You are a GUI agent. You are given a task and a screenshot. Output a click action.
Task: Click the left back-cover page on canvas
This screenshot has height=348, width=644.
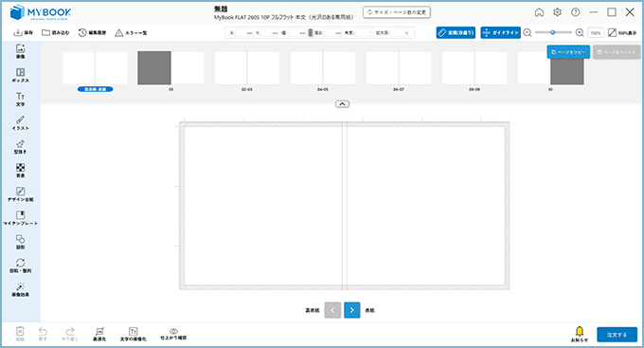coord(263,205)
